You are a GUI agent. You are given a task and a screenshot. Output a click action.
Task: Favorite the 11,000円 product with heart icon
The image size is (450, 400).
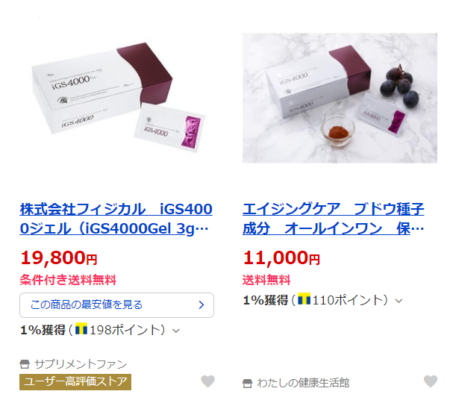tap(430, 381)
